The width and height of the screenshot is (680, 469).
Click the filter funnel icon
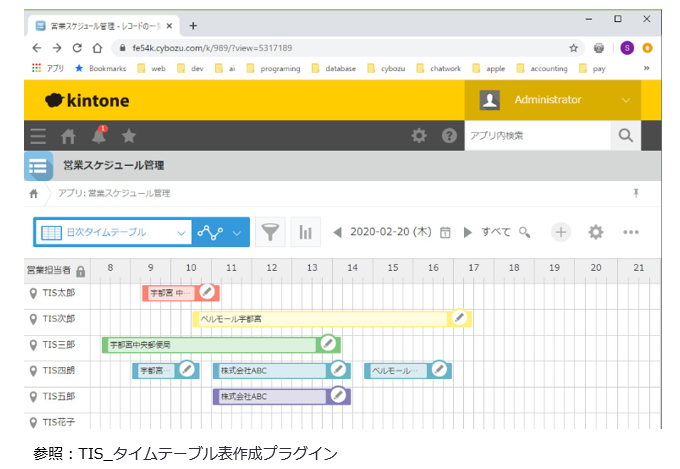pyautogui.click(x=270, y=232)
